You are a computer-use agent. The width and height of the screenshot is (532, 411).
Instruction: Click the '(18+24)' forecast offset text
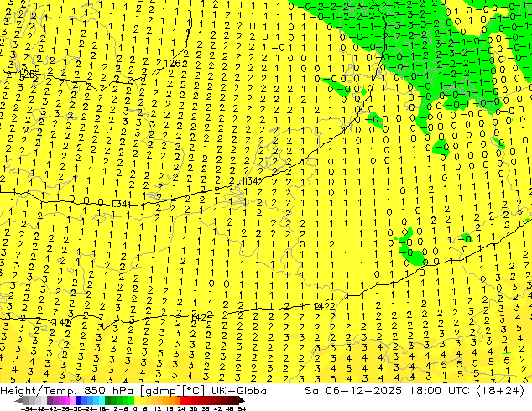pyautogui.click(x=501, y=391)
